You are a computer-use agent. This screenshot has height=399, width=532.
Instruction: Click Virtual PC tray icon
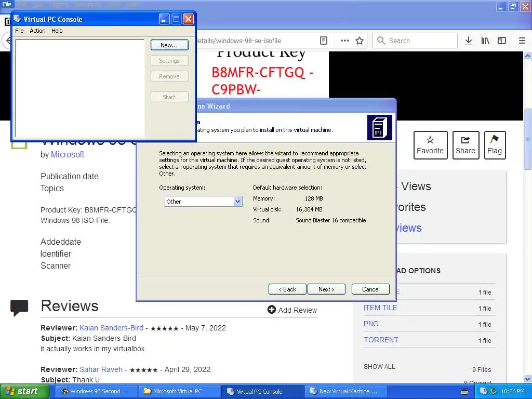pyautogui.click(x=483, y=392)
